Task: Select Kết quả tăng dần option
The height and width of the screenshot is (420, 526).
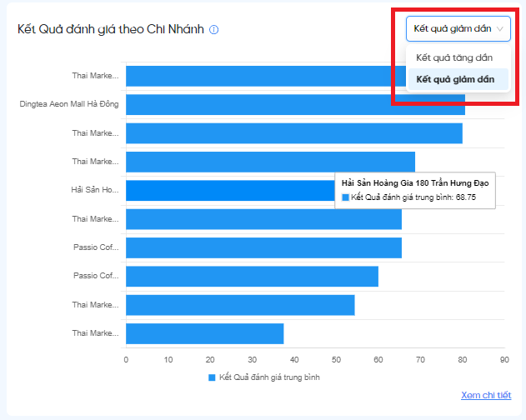Action: coord(454,57)
